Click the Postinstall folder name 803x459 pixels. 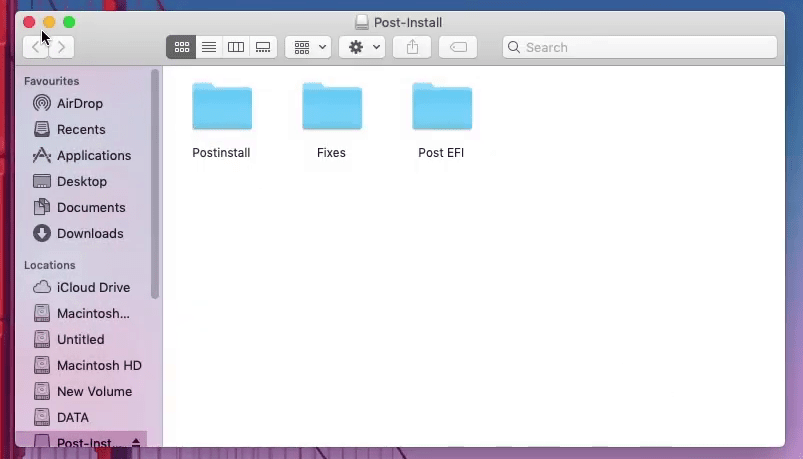click(x=221, y=153)
